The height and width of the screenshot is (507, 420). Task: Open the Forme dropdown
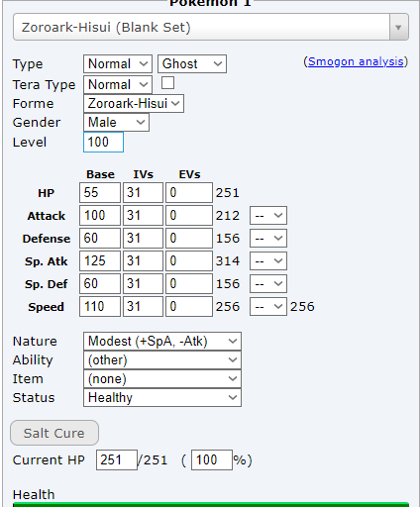(134, 103)
